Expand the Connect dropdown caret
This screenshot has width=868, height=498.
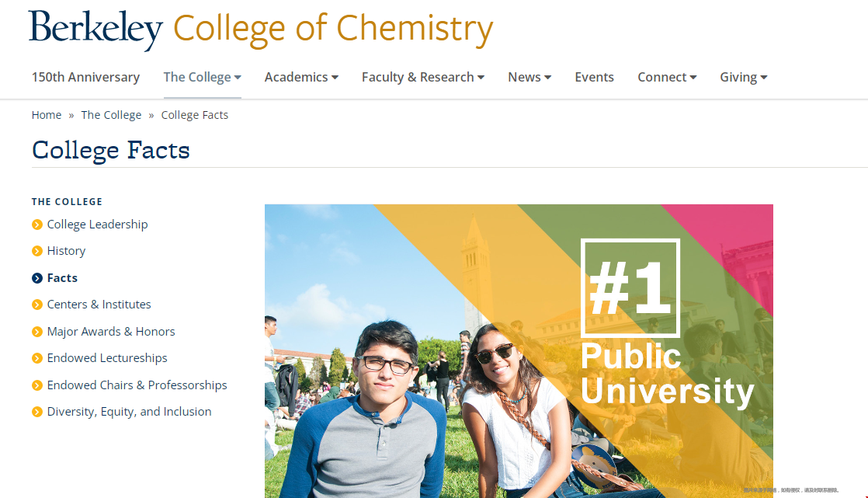pyautogui.click(x=693, y=78)
